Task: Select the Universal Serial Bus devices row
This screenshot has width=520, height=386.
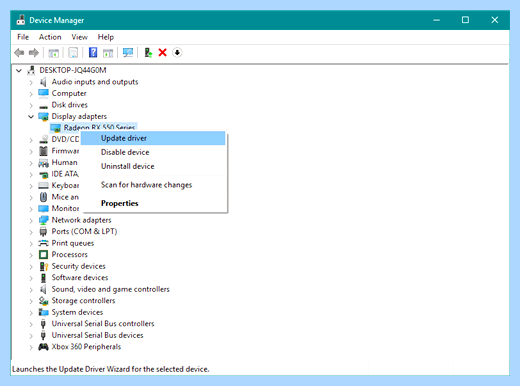Action: click(97, 335)
